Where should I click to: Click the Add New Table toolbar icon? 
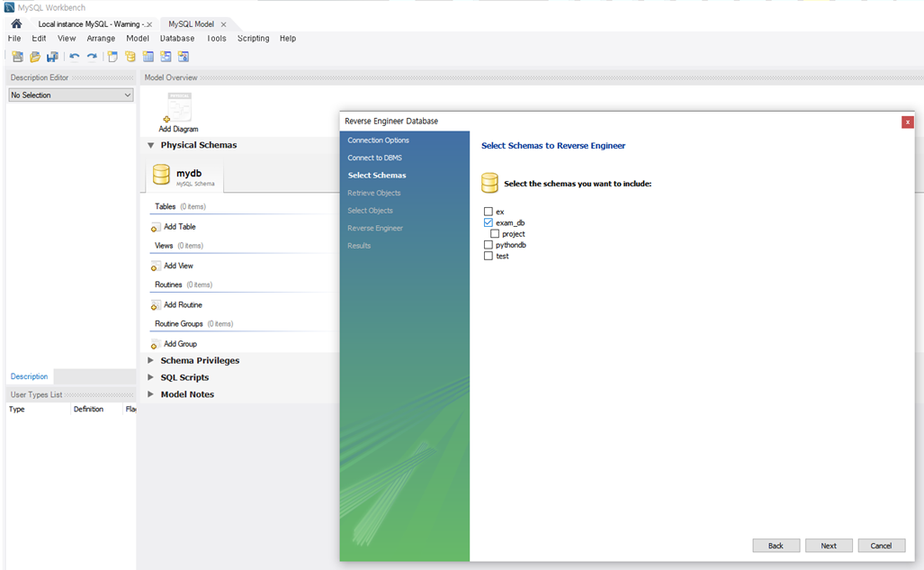pyautogui.click(x=148, y=57)
